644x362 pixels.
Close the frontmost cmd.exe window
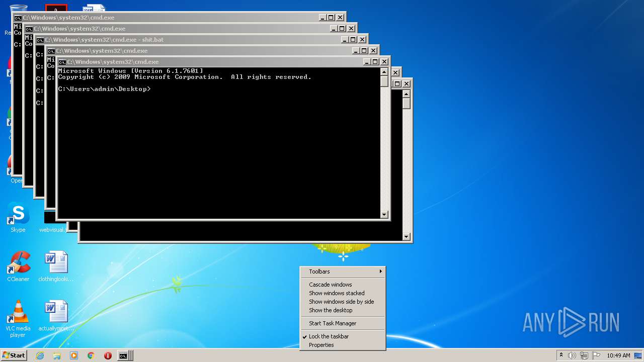point(384,62)
